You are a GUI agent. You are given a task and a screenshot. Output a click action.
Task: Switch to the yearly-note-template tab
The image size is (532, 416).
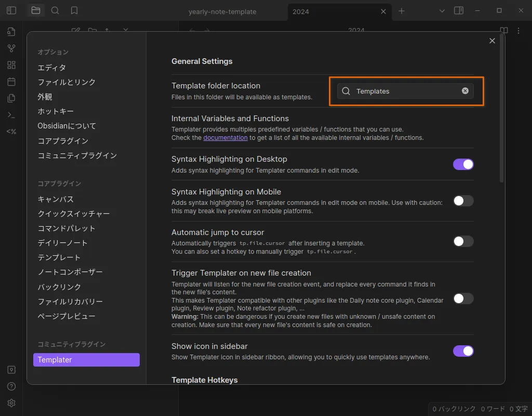(x=222, y=11)
